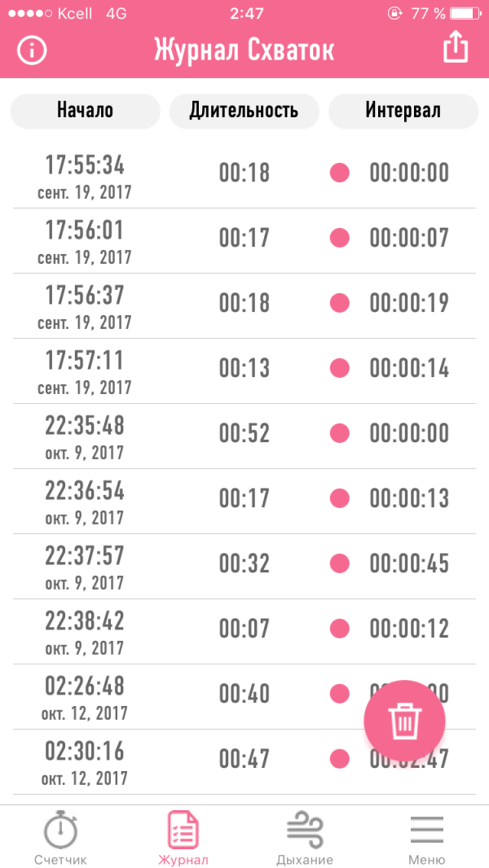
Task: Tap the Интервал column header
Action: point(403,111)
